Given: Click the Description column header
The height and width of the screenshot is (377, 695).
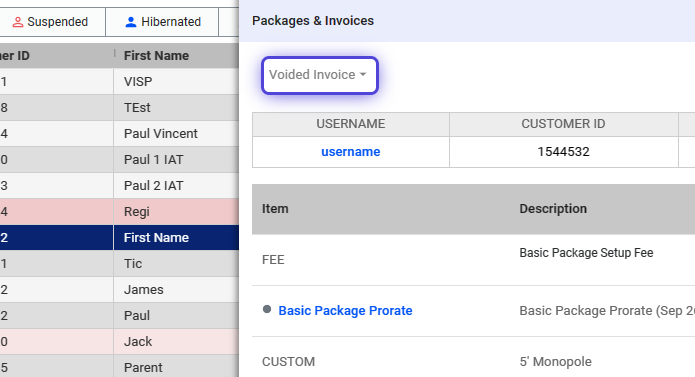Looking at the screenshot, I should [553, 209].
